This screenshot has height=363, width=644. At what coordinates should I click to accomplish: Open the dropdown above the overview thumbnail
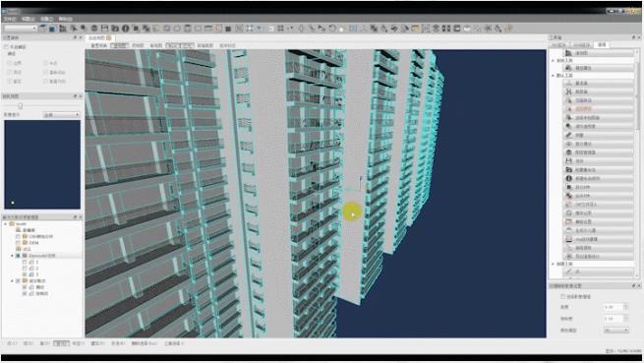click(x=62, y=115)
